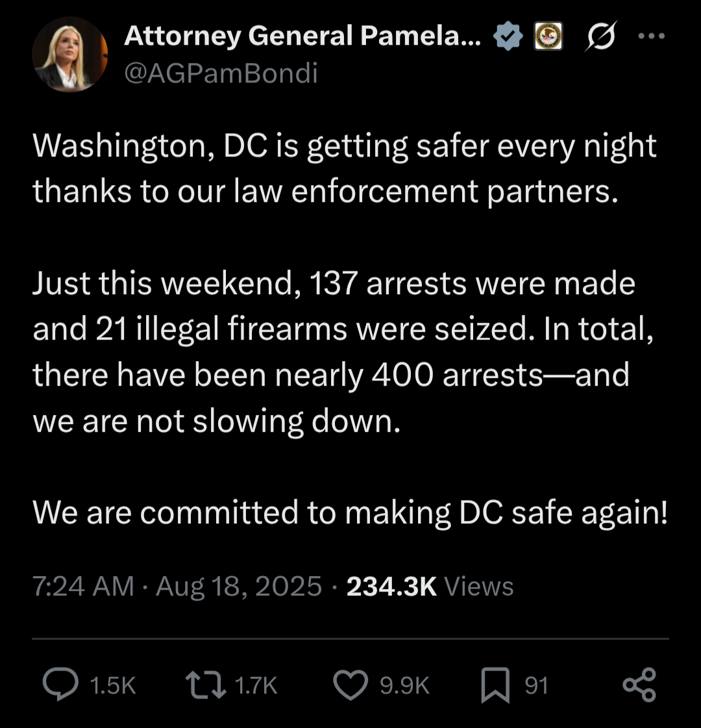The height and width of the screenshot is (728, 701).
Task: Click the Attorney General Pamela display name
Action: [302, 37]
